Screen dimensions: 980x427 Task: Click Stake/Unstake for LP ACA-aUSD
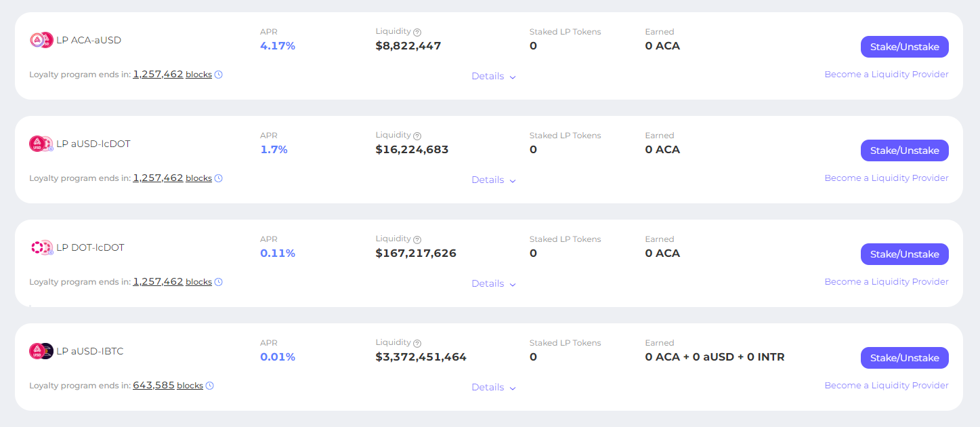click(904, 47)
